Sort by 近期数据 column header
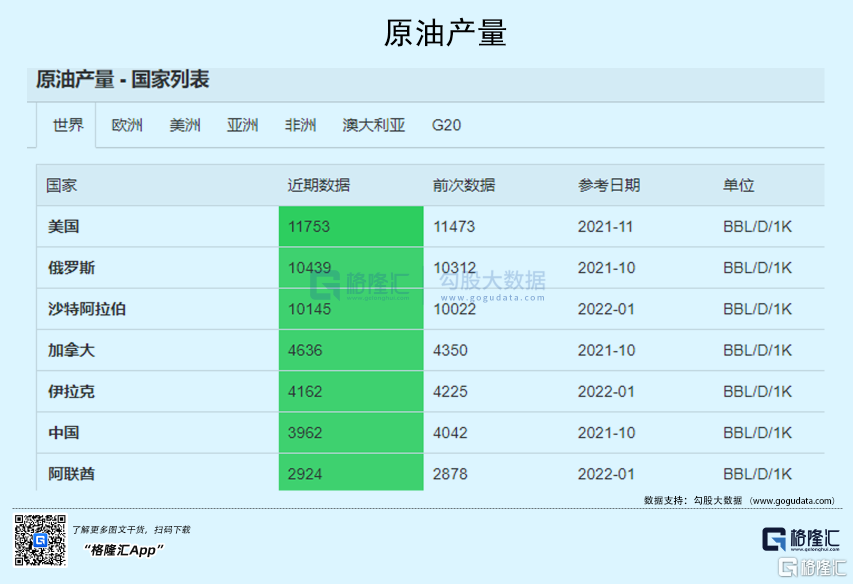This screenshot has height=584, width=853. [319, 186]
